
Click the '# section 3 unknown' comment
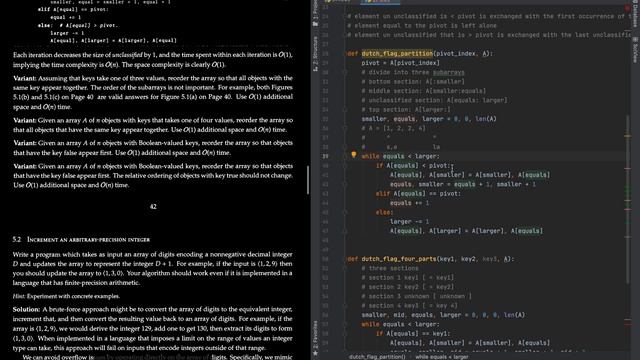point(416,296)
